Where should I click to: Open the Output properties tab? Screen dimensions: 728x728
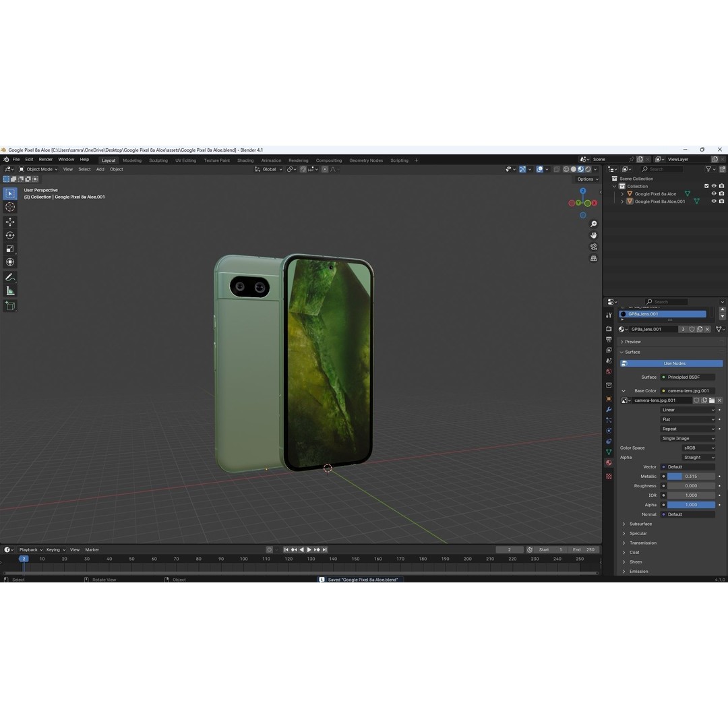[x=609, y=339]
